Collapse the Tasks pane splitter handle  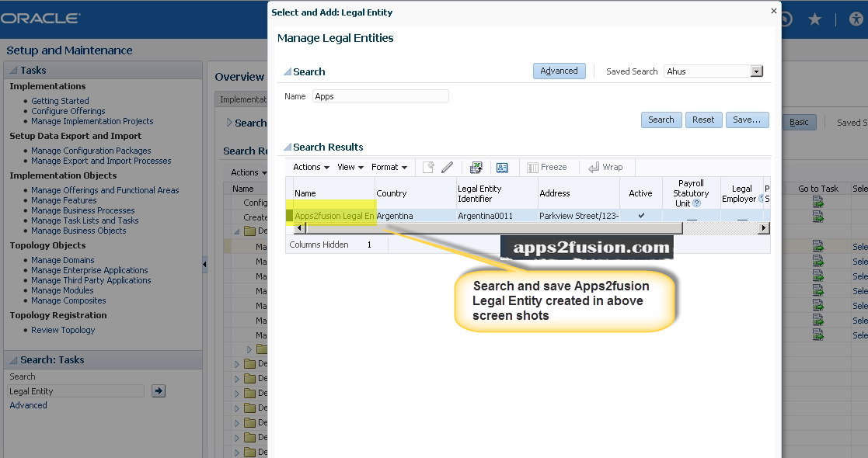[x=204, y=265]
